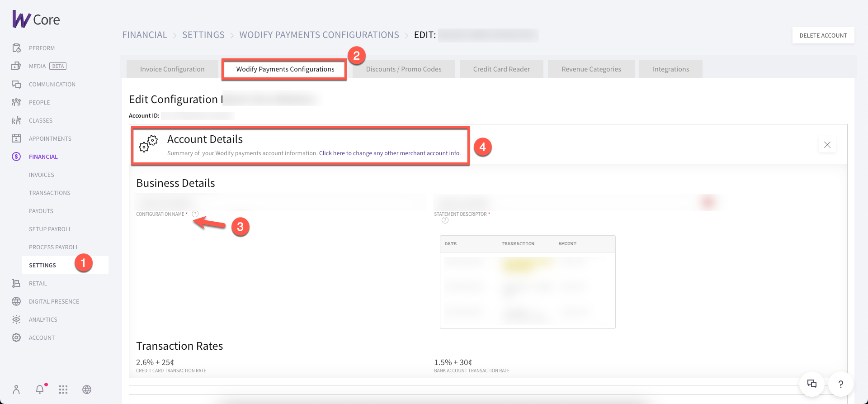Open Invoices in Financial menu
The image size is (868, 404).
(42, 175)
